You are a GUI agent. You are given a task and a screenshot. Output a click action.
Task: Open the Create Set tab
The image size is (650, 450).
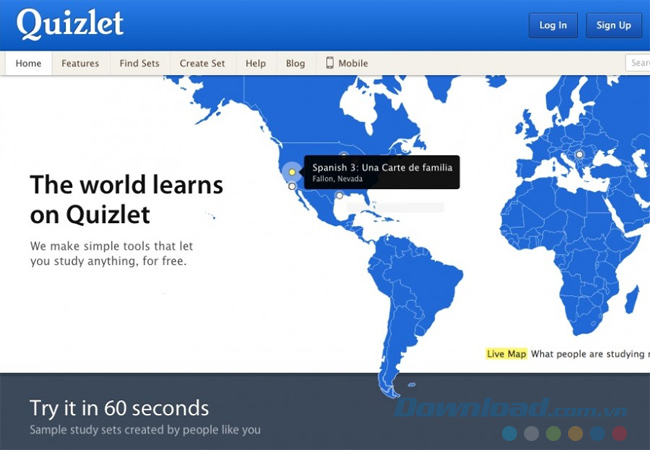click(202, 63)
